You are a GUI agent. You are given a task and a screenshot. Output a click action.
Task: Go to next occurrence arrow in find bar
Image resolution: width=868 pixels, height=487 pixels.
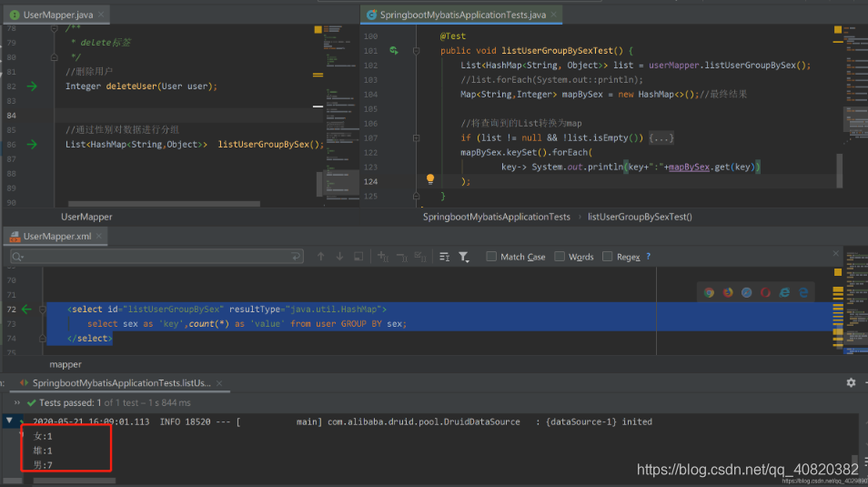[340, 257]
